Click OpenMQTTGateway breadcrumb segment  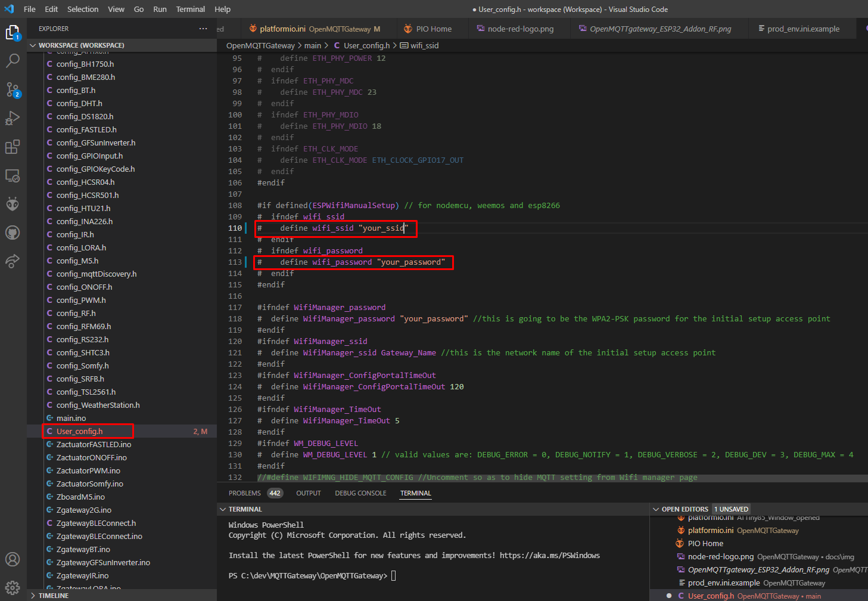tap(260, 45)
